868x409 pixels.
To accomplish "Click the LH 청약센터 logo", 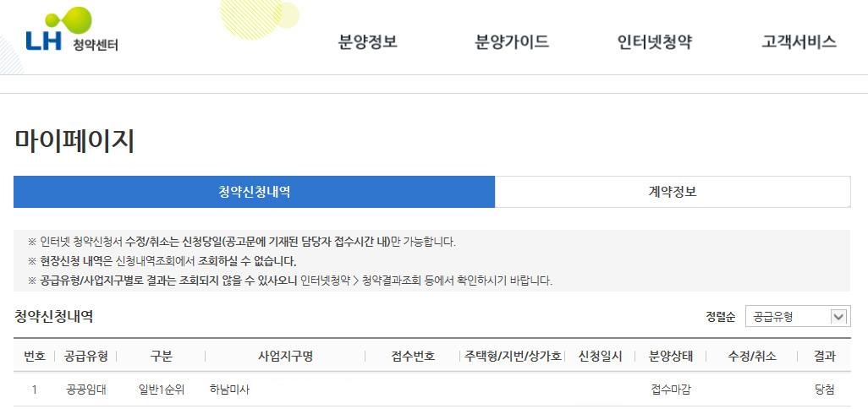I will pos(72,39).
